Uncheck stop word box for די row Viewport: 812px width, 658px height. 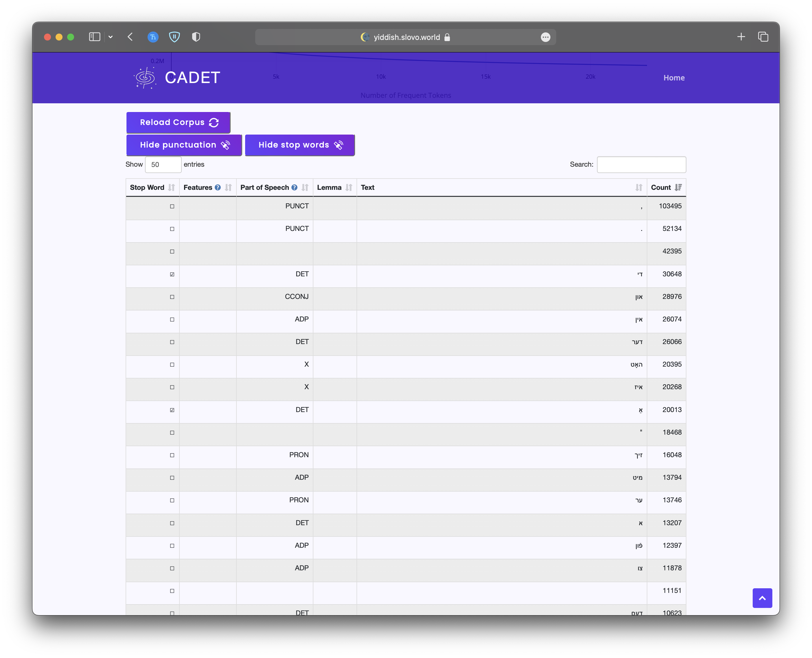(x=172, y=274)
